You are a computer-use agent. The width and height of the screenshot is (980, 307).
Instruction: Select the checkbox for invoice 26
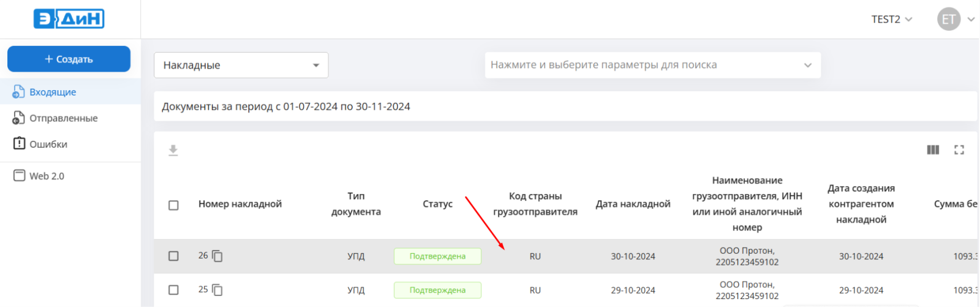coord(173,256)
